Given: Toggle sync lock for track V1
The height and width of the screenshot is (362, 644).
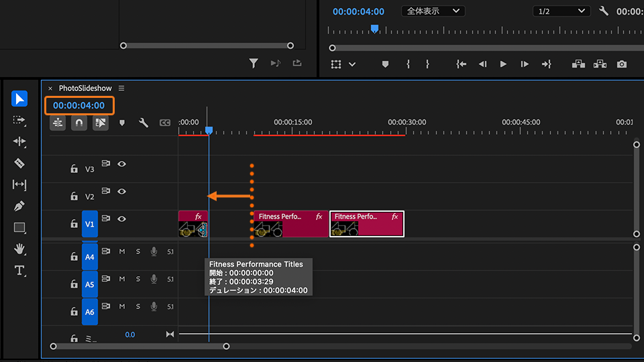Looking at the screenshot, I should [x=106, y=219].
